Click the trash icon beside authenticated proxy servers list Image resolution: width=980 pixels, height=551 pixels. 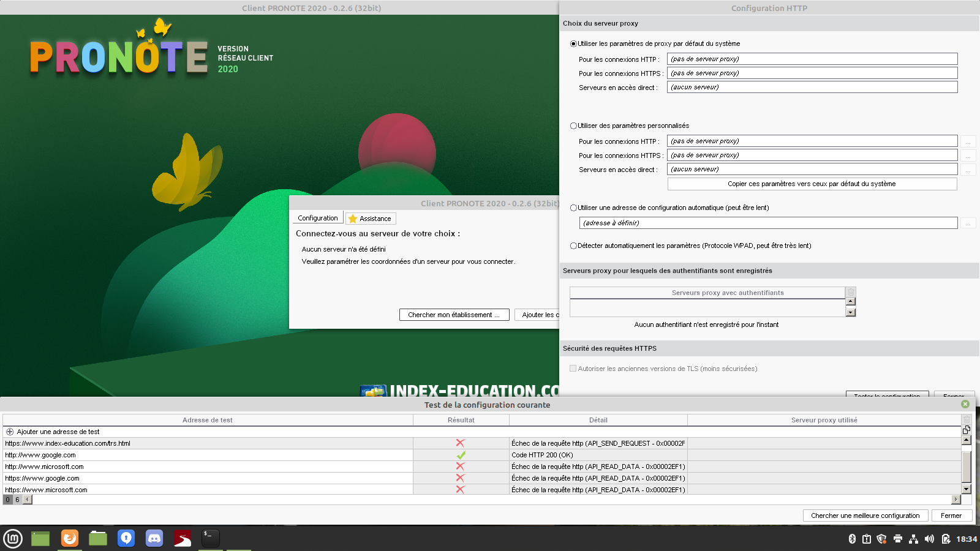[x=851, y=292]
